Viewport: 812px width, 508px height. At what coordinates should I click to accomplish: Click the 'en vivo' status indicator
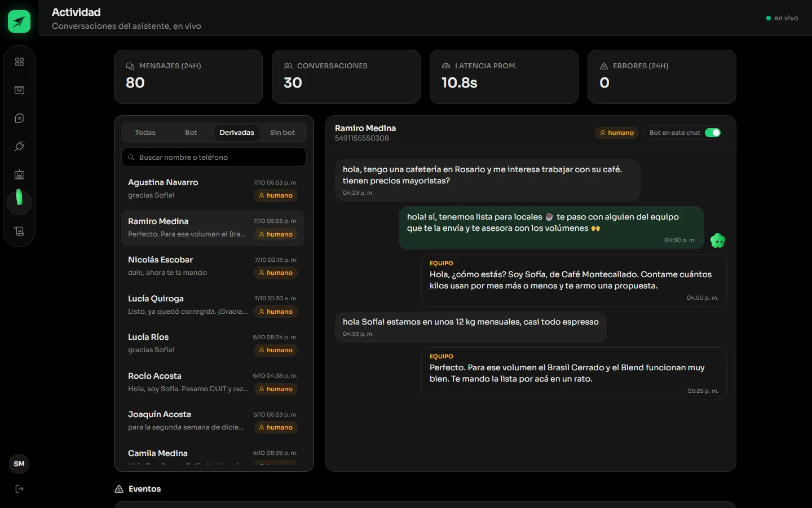(782, 18)
